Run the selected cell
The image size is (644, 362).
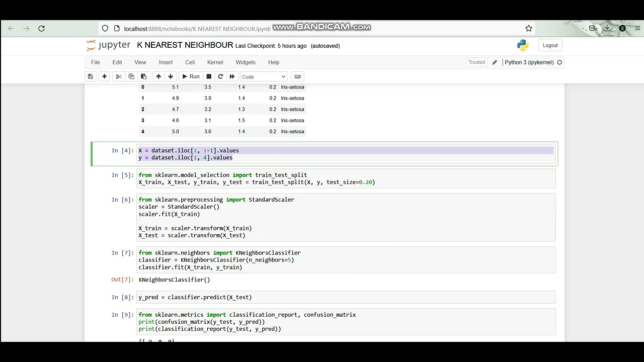coord(191,76)
